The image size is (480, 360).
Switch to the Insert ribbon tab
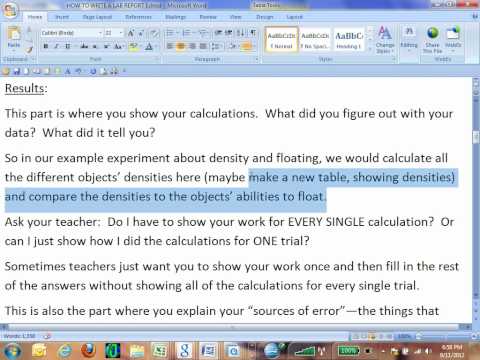coord(62,17)
